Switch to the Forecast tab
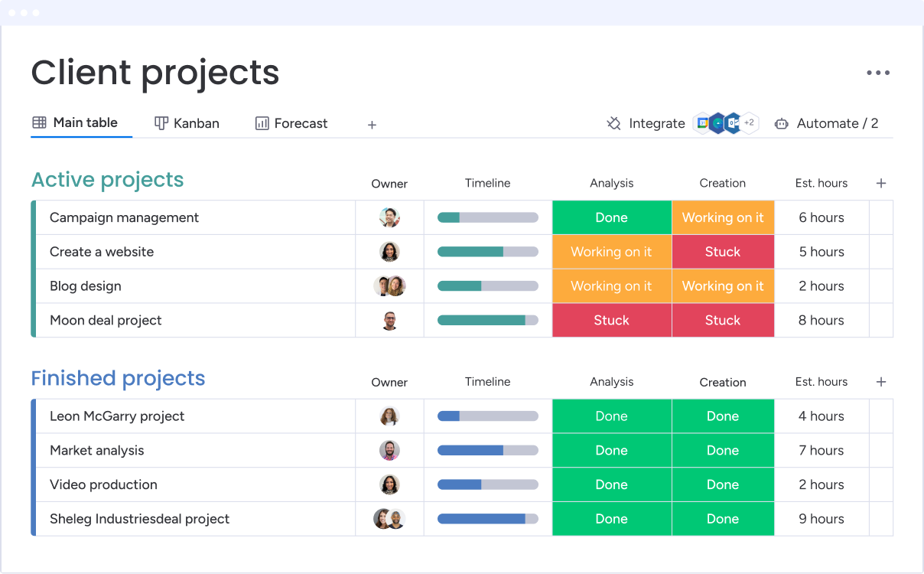Screen dimensions: 924x574 (x=291, y=123)
